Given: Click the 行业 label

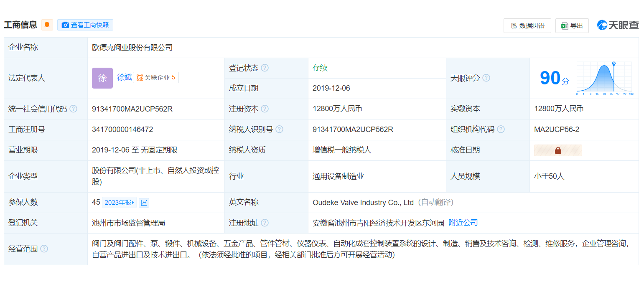Looking at the screenshot, I should 237,176.
